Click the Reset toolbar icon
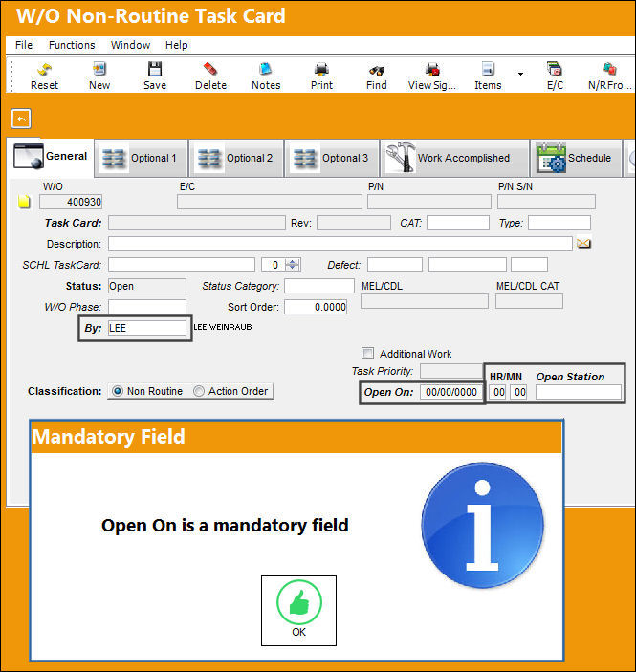 [x=44, y=76]
